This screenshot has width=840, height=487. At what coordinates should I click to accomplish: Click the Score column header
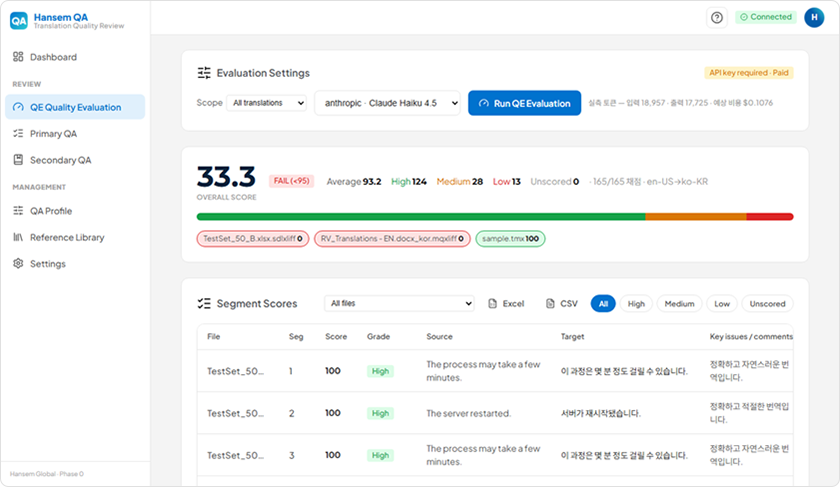tap(336, 336)
